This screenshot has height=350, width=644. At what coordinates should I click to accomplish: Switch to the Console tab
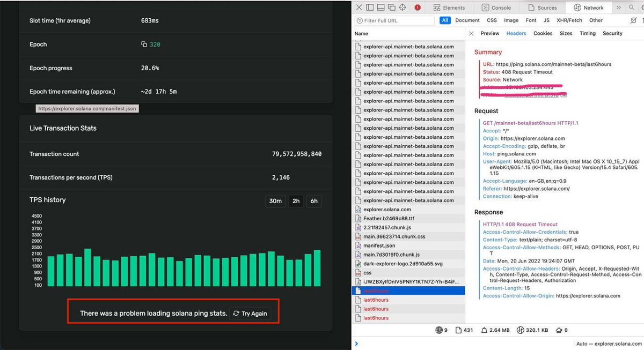coord(496,8)
